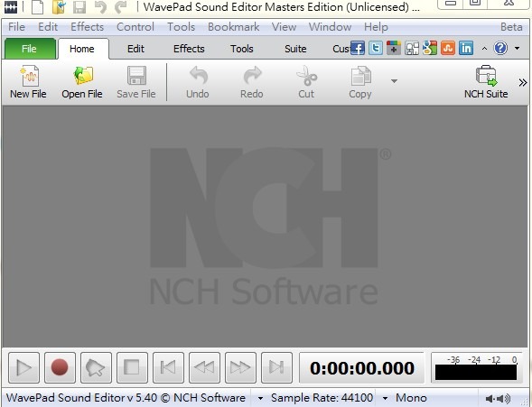Click the save disk icon in title bar
The image size is (532, 407).
(79, 7)
